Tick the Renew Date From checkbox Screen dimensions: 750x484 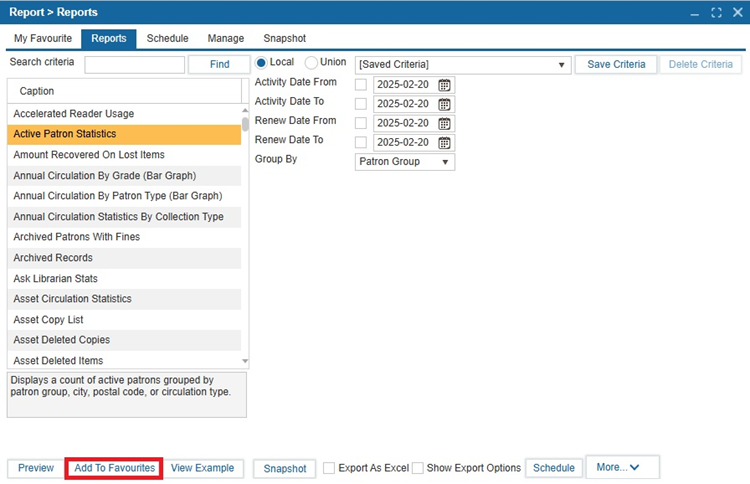361,123
